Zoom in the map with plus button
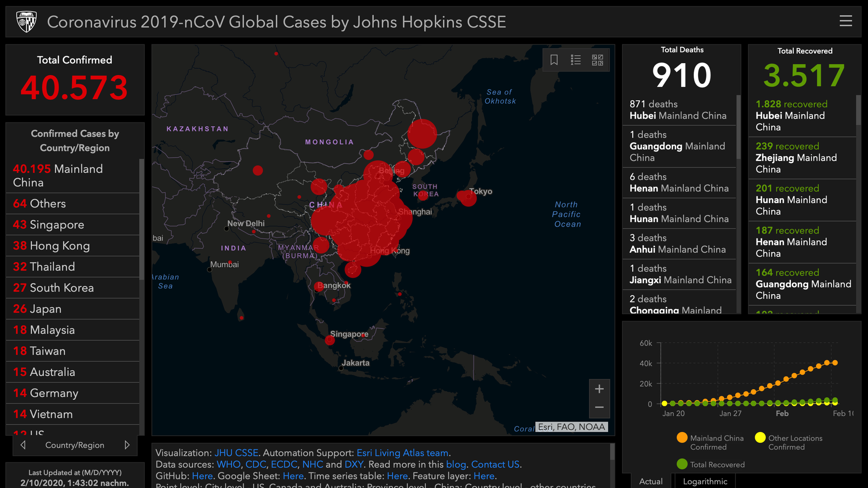The width and height of the screenshot is (868, 488). click(599, 389)
